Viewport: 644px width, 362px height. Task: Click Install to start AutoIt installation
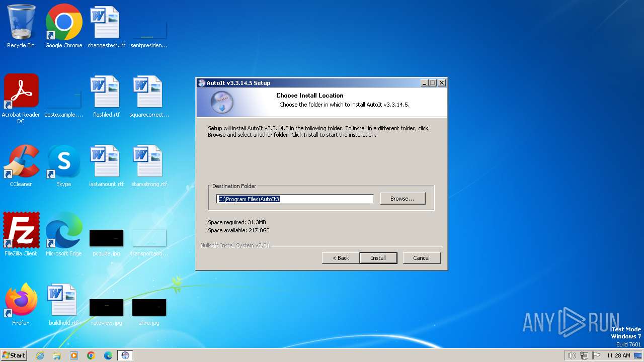coord(378,258)
